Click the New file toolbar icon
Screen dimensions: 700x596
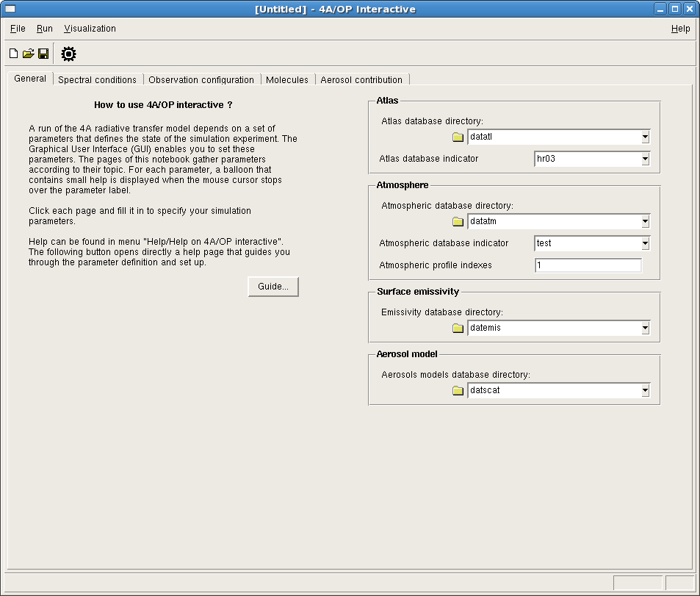[x=13, y=54]
